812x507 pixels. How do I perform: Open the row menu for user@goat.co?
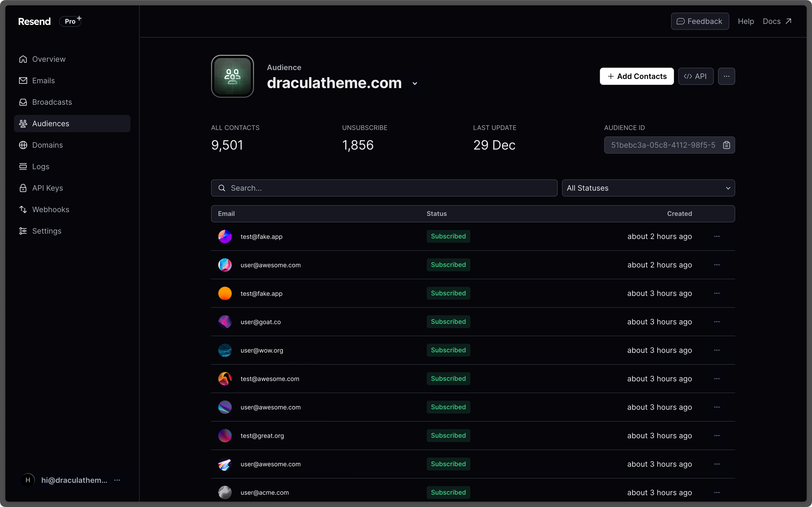(717, 321)
